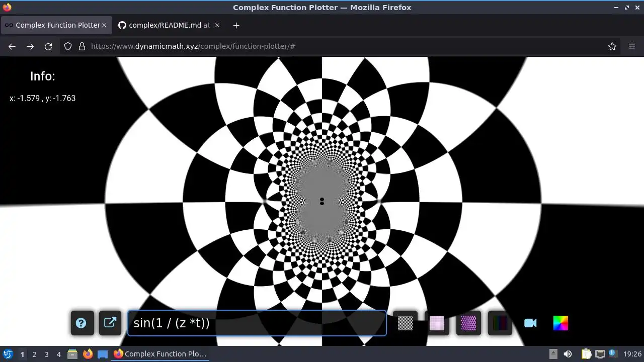
Task: Launch Firefox from the taskbar launcher
Action: [x=88, y=354]
